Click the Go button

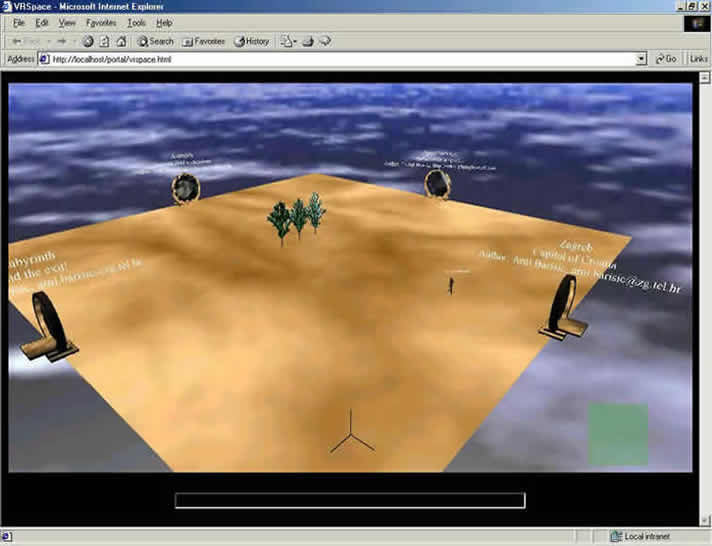click(666, 59)
